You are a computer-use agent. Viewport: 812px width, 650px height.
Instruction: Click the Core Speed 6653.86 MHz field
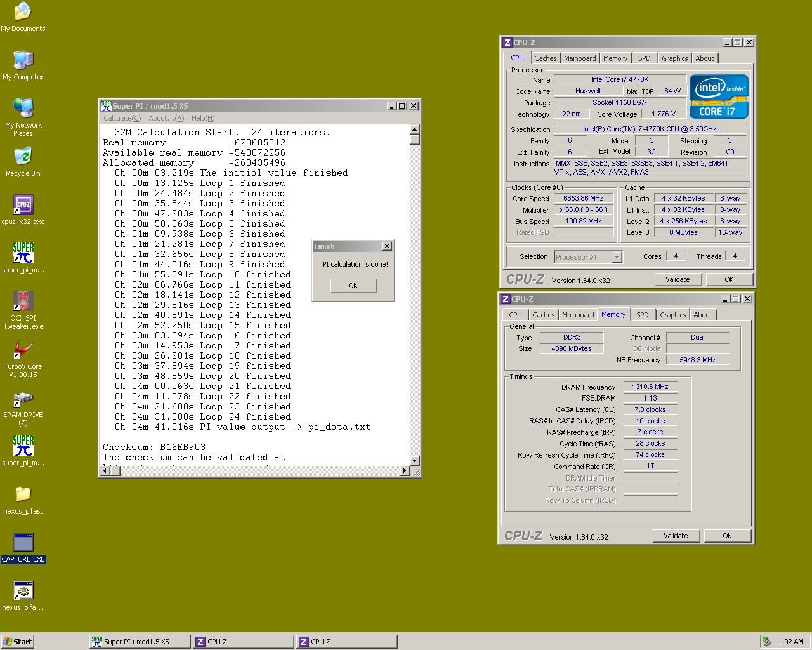[x=584, y=199]
